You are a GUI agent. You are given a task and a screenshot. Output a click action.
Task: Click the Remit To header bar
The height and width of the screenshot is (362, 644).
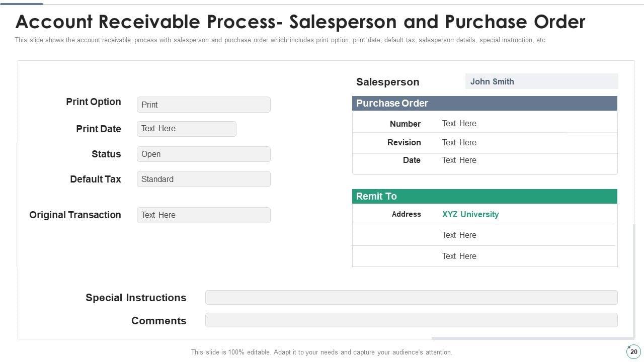pos(484,197)
